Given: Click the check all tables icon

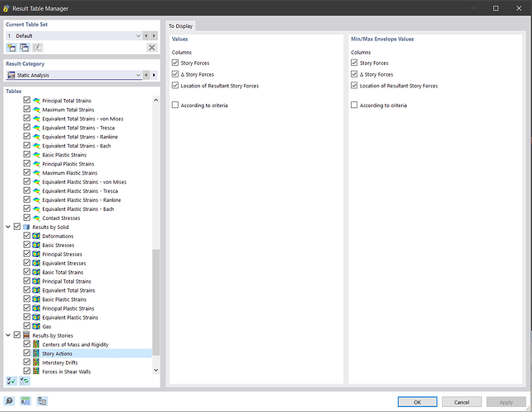Looking at the screenshot, I should click(11, 381).
